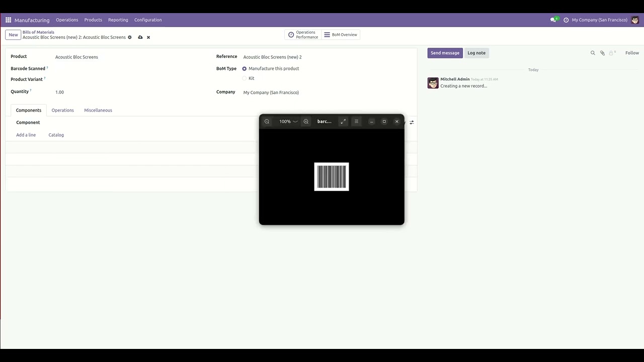
Task: Click Mitchell Admin author name
Action: [x=455, y=79]
